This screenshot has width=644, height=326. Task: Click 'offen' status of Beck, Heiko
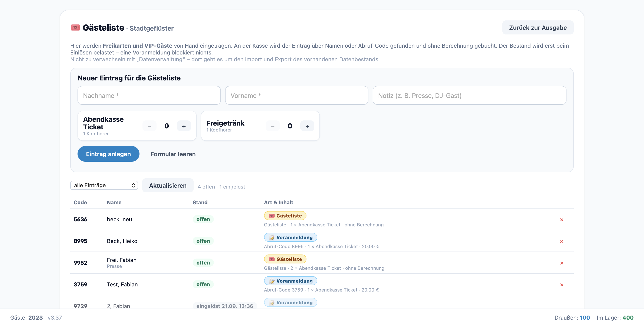pyautogui.click(x=203, y=241)
